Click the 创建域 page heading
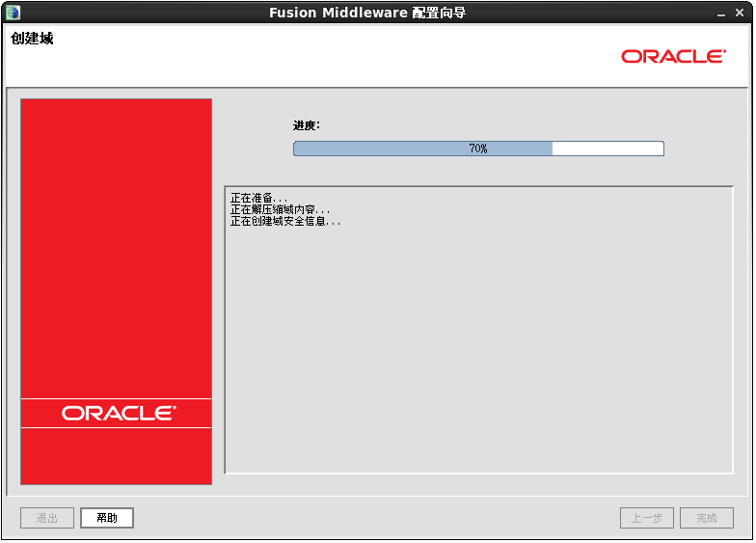 point(33,39)
